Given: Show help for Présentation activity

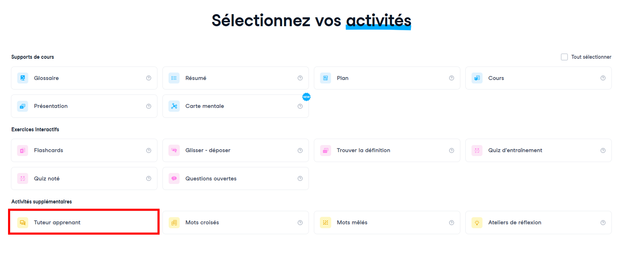Looking at the screenshot, I should pos(149,106).
